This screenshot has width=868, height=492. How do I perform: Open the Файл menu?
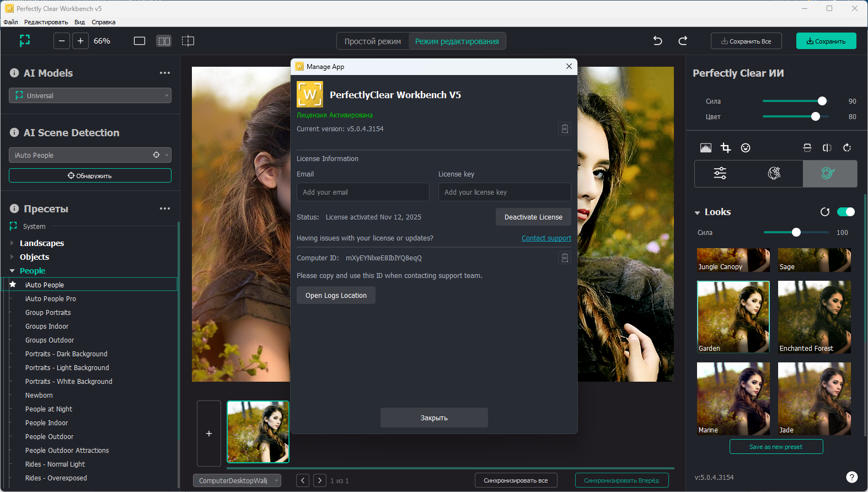point(10,22)
